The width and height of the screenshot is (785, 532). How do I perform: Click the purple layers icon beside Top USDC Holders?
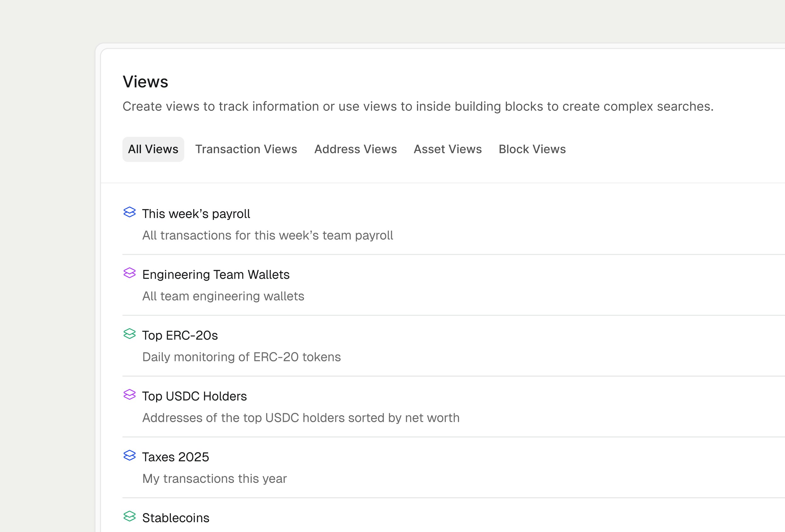[x=129, y=396]
